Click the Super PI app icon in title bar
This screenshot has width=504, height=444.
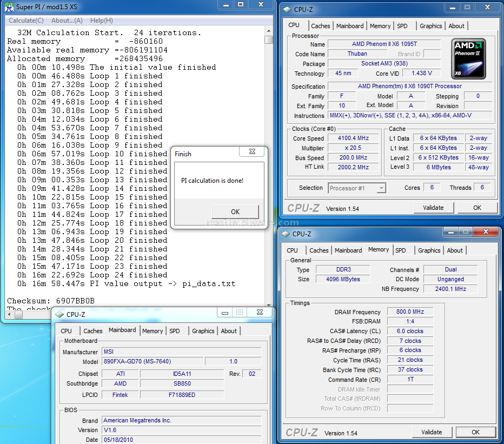9,6
